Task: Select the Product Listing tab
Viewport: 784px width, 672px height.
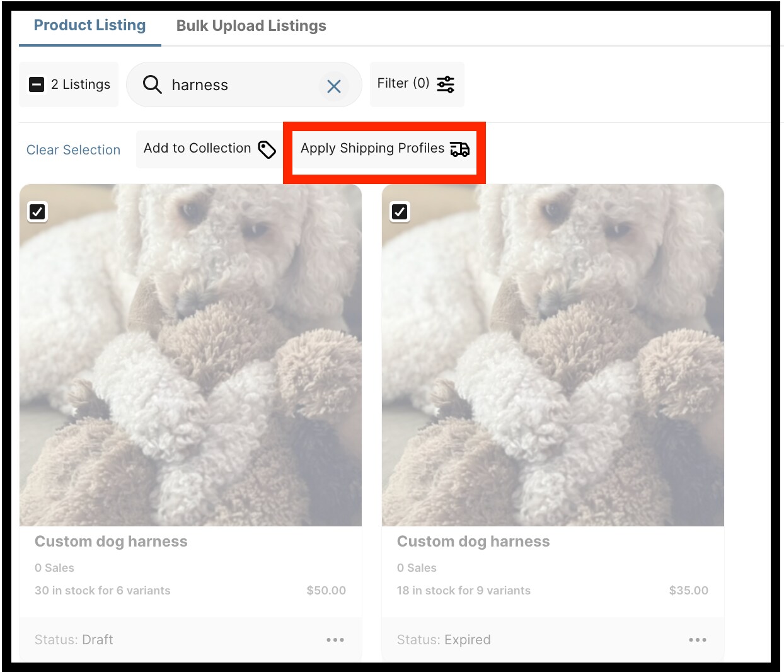Action: tap(89, 25)
